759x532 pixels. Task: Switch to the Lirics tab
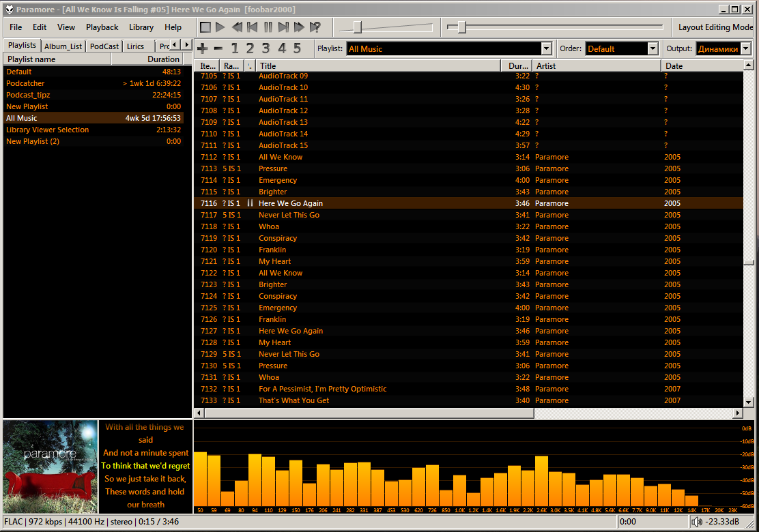coord(136,46)
